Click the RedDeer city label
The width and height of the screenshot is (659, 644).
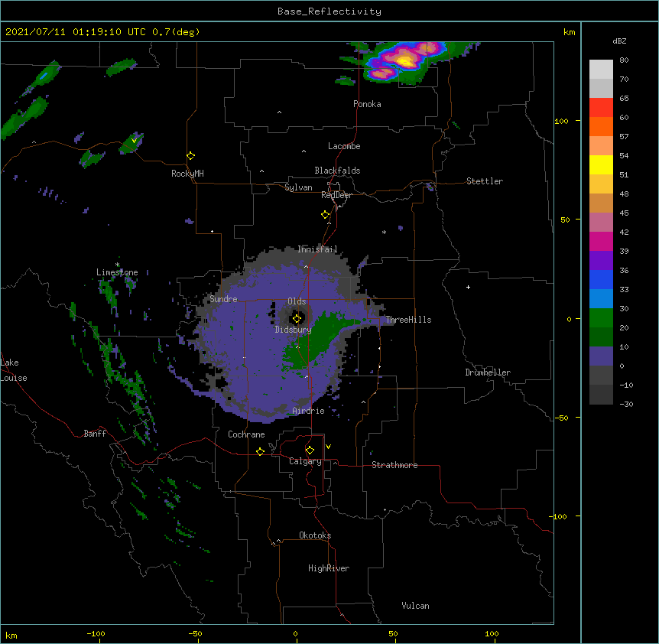point(336,195)
